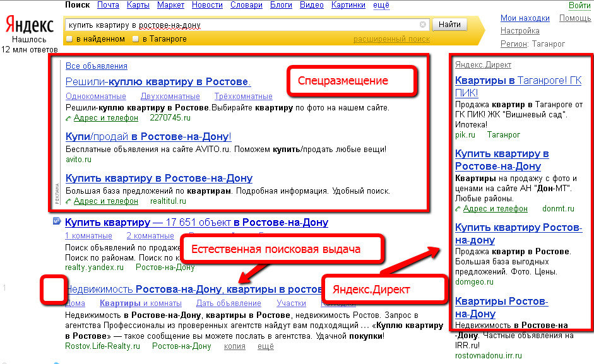Open «Все объявления» link
The width and height of the screenshot is (594, 364).
coord(96,66)
